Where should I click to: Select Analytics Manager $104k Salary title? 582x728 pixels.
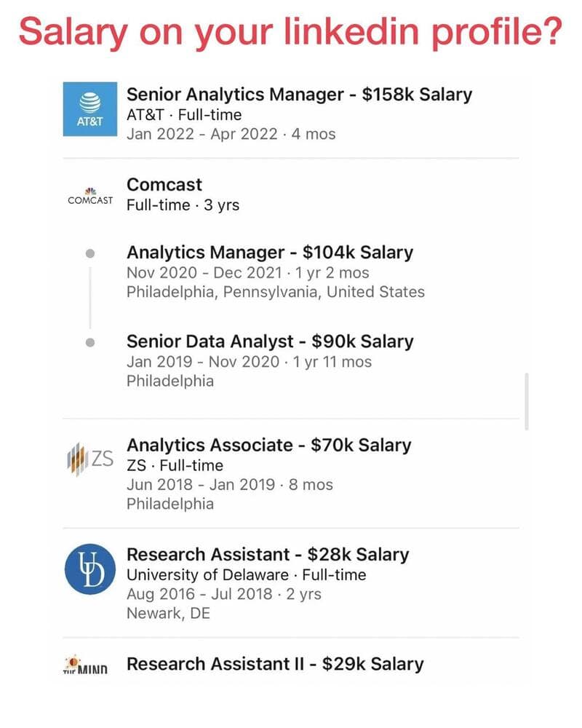click(269, 253)
